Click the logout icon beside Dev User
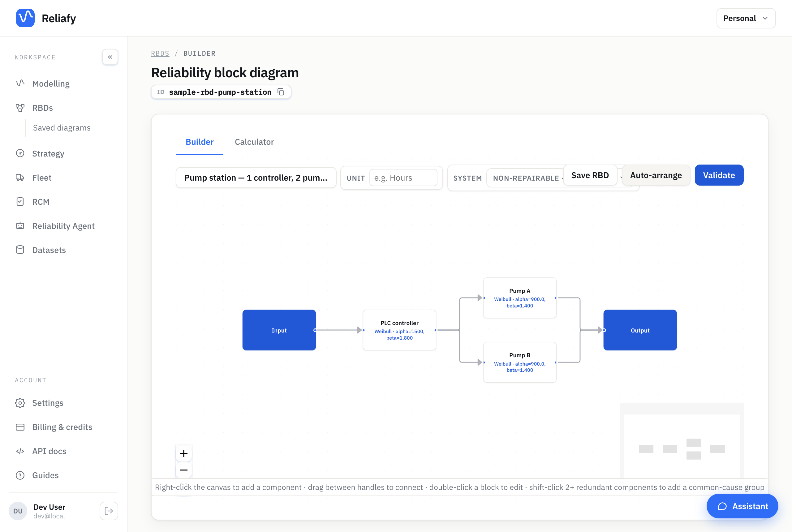Viewport: 792px width, 532px height. pyautogui.click(x=109, y=511)
